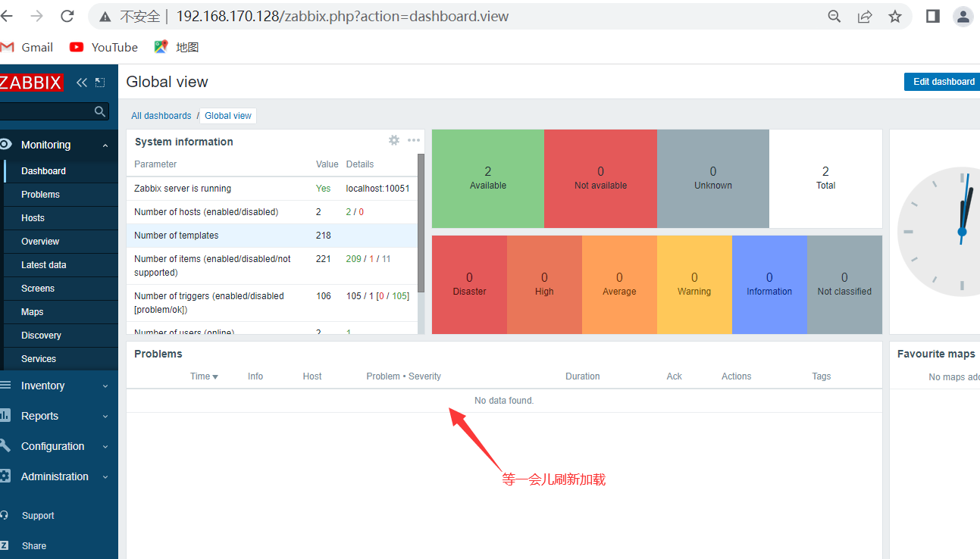Collapse the sidebar with double-chevron icon
The height and width of the screenshot is (559, 980).
[x=82, y=83]
